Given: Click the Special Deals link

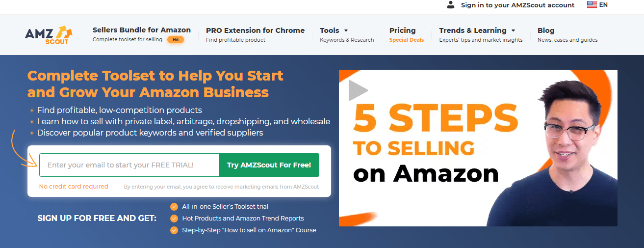Looking at the screenshot, I should click(406, 40).
